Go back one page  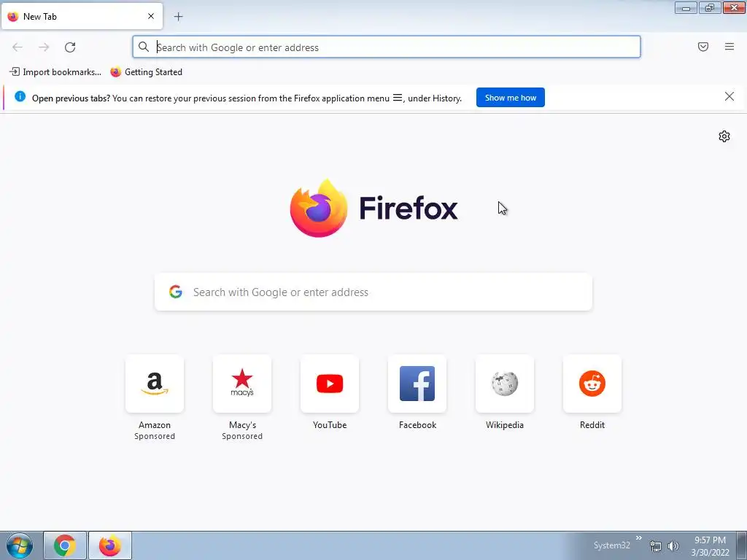click(18, 47)
